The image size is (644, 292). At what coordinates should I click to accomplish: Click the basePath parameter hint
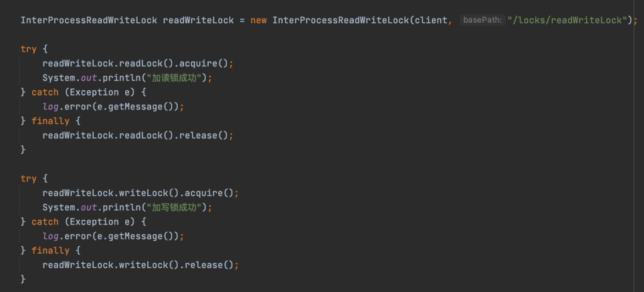pyautogui.click(x=482, y=20)
